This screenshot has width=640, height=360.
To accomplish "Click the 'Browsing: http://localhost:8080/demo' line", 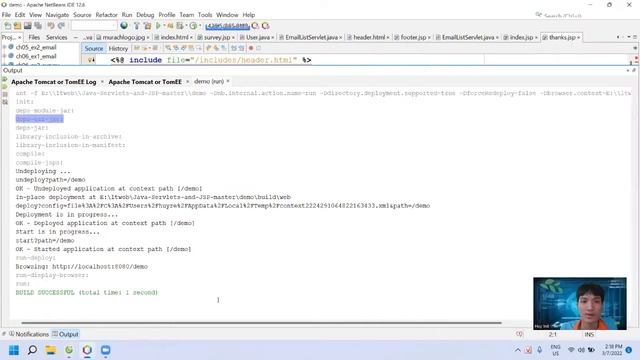I will pos(82,267).
